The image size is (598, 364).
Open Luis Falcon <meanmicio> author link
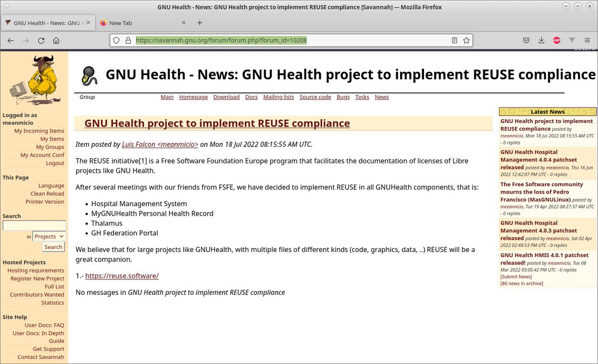click(160, 144)
